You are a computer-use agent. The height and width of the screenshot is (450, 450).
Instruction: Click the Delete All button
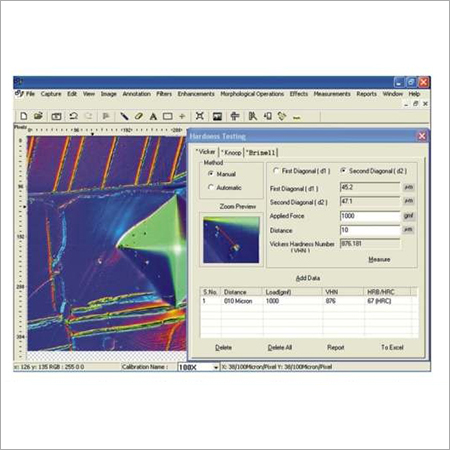coord(280,347)
